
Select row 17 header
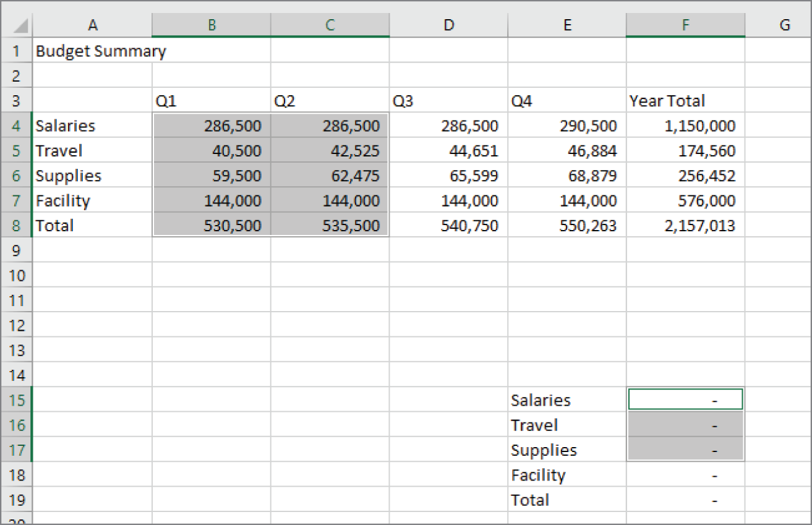(17, 450)
